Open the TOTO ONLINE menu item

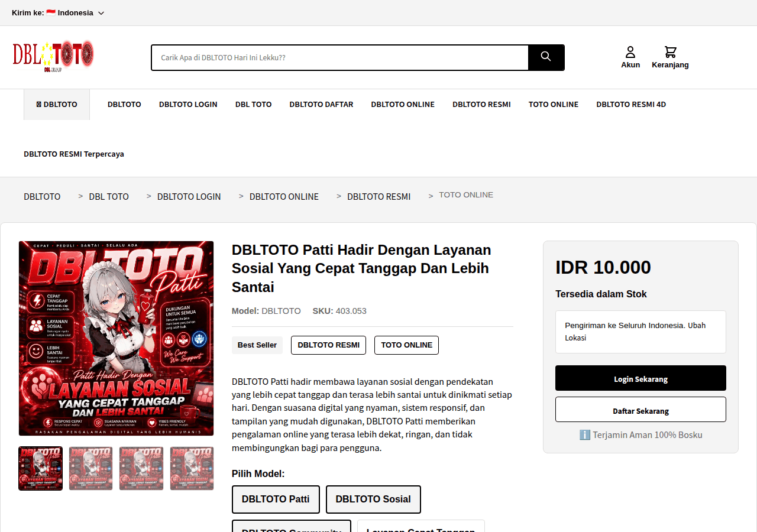click(554, 105)
